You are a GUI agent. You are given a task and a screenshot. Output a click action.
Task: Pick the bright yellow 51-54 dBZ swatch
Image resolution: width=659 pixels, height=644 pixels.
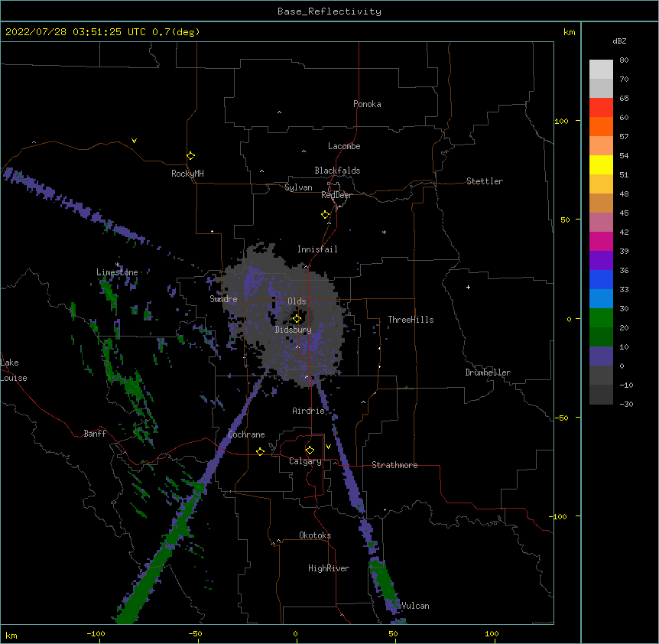[x=601, y=164]
